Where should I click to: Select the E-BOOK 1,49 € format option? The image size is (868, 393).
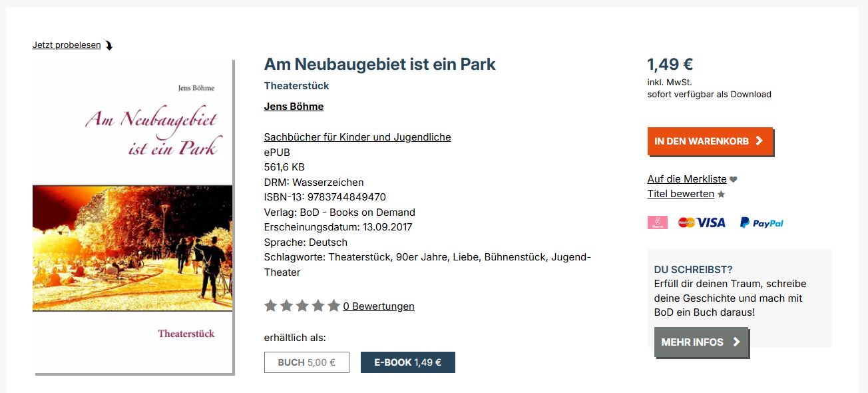point(407,362)
